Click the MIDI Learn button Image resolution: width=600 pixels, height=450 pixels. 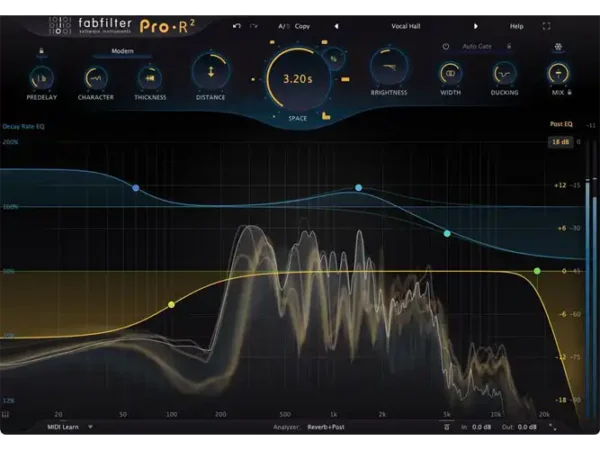point(63,427)
